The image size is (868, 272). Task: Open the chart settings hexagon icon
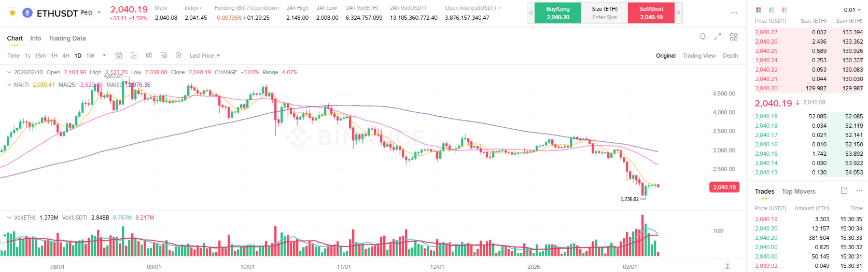click(178, 56)
